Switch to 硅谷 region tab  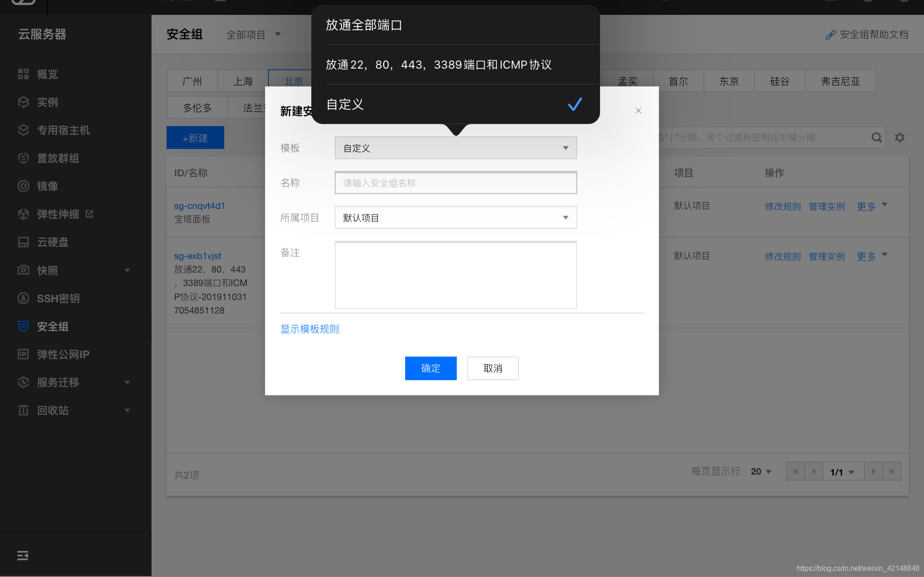pyautogui.click(x=780, y=81)
